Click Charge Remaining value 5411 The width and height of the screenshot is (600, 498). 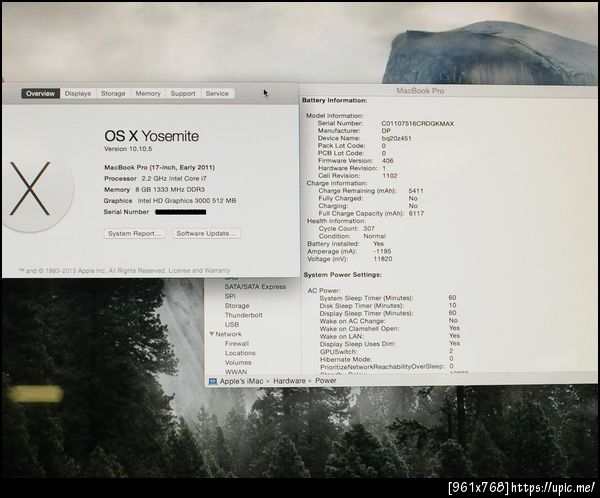coord(416,191)
